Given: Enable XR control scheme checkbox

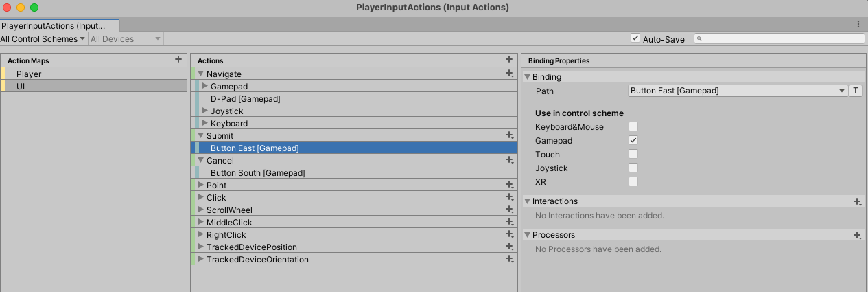Looking at the screenshot, I should point(633,181).
